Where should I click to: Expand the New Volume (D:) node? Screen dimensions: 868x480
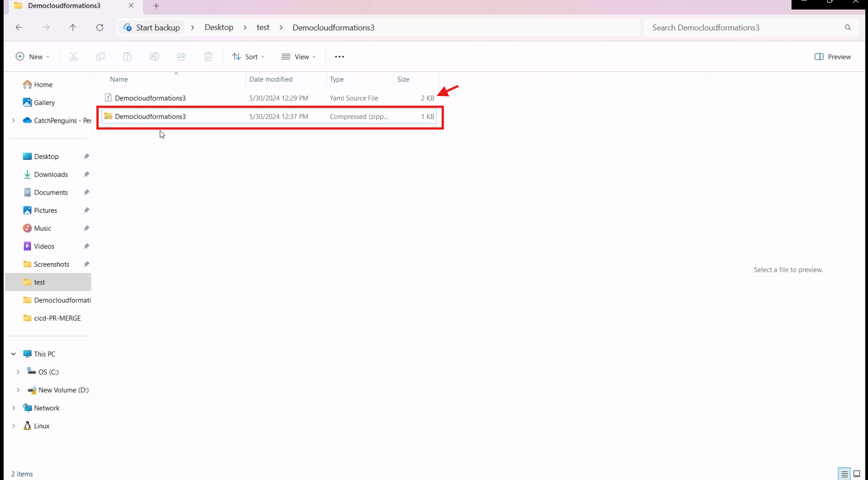coord(18,390)
